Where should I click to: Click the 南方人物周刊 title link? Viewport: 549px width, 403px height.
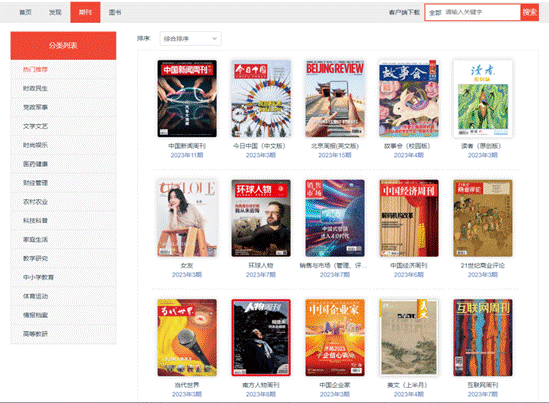261,385
